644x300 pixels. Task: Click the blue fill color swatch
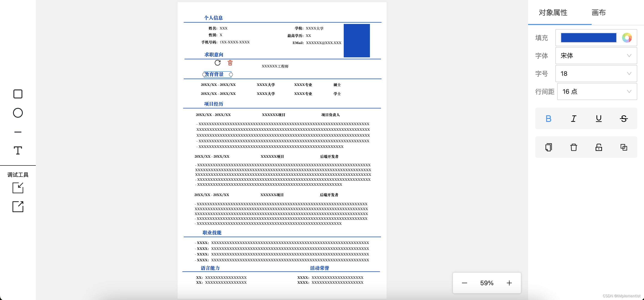point(589,38)
